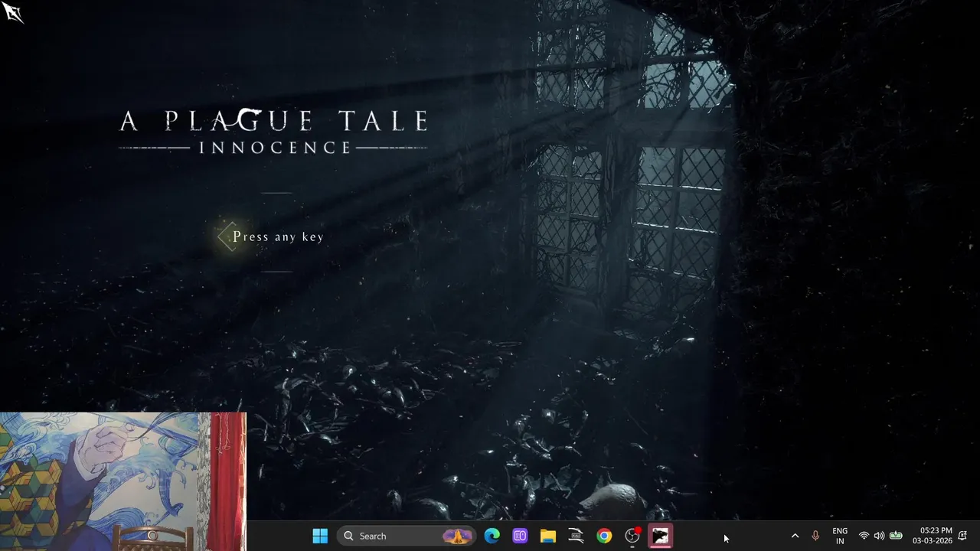
Task: Open Microsoft Edge from the taskbar
Action: pyautogui.click(x=492, y=536)
